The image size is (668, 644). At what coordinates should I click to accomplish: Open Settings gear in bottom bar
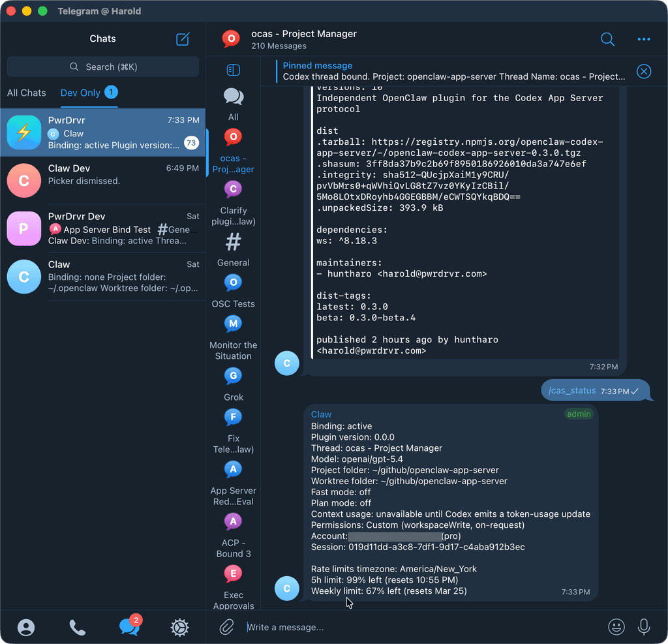(x=180, y=627)
